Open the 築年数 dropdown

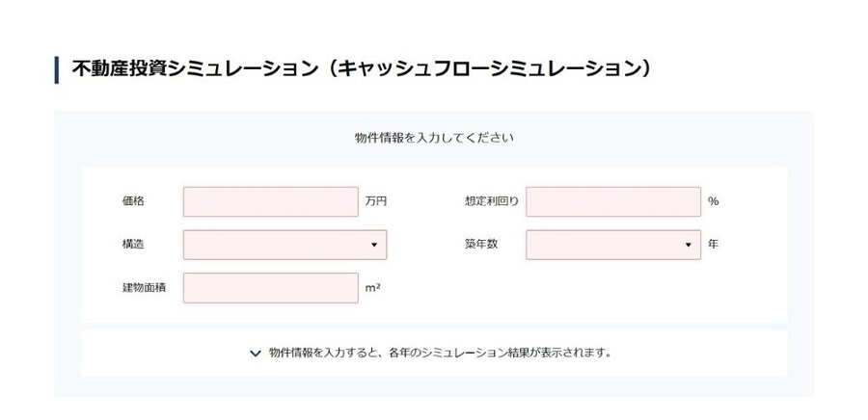[612, 245]
